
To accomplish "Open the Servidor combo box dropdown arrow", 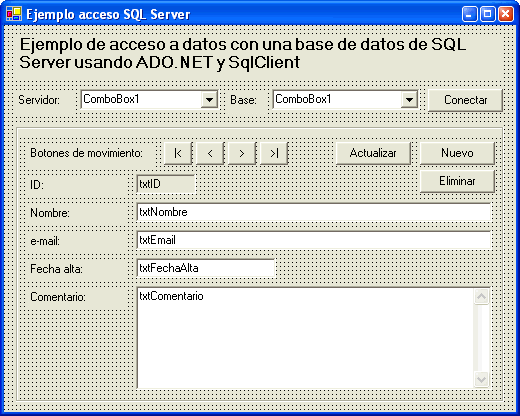I will coord(209,100).
